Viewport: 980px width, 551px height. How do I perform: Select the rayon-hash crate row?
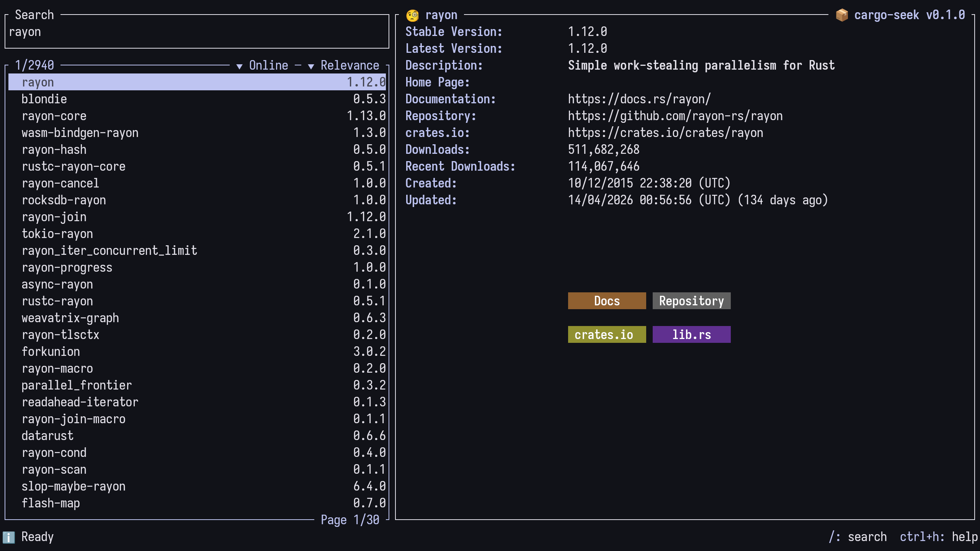coord(197,149)
